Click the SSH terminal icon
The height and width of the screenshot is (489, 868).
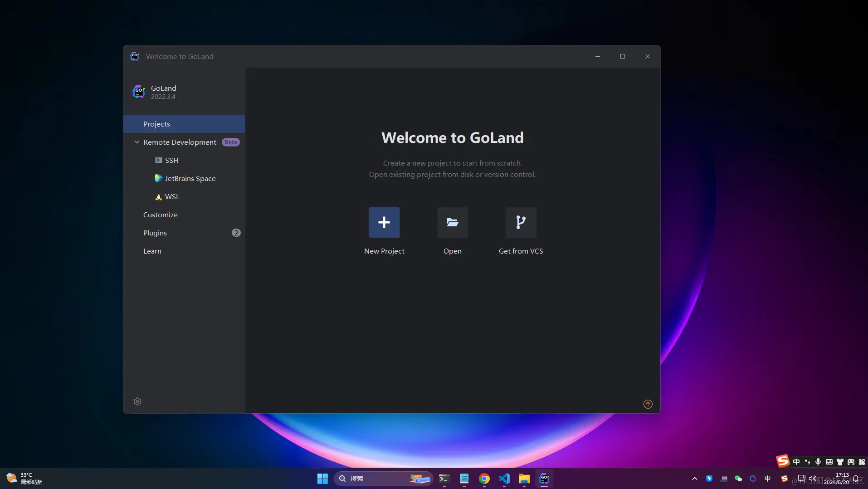(158, 160)
